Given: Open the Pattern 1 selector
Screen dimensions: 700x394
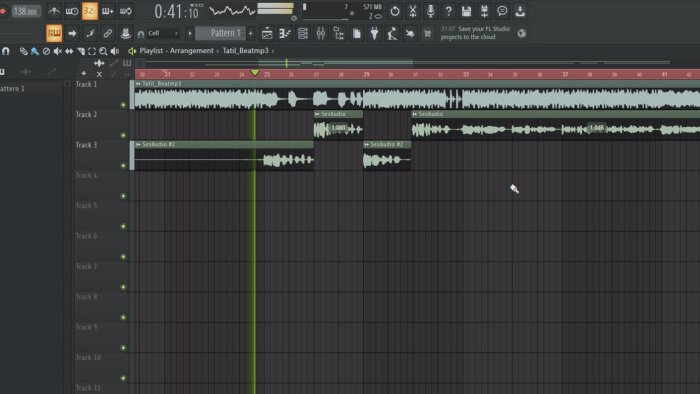Looking at the screenshot, I should (x=221, y=33).
